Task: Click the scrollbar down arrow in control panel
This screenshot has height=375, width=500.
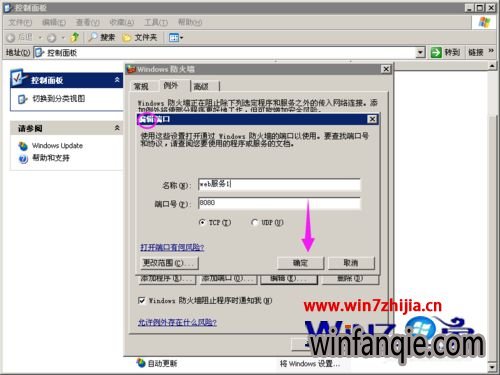Action: (492, 367)
